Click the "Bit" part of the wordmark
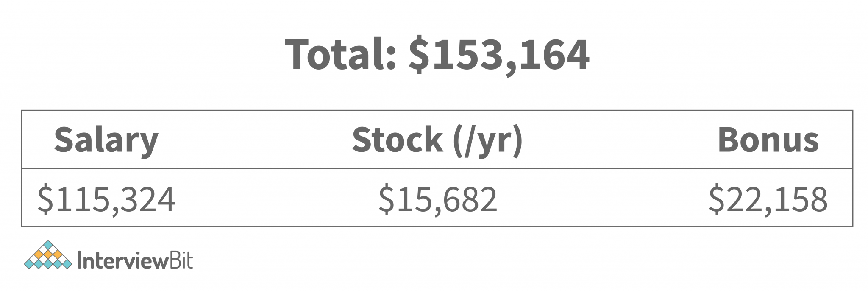The width and height of the screenshot is (868, 291). point(180,260)
